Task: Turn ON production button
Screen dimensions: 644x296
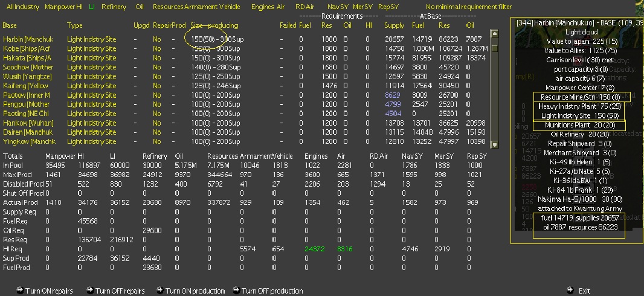Action: [x=190, y=291]
